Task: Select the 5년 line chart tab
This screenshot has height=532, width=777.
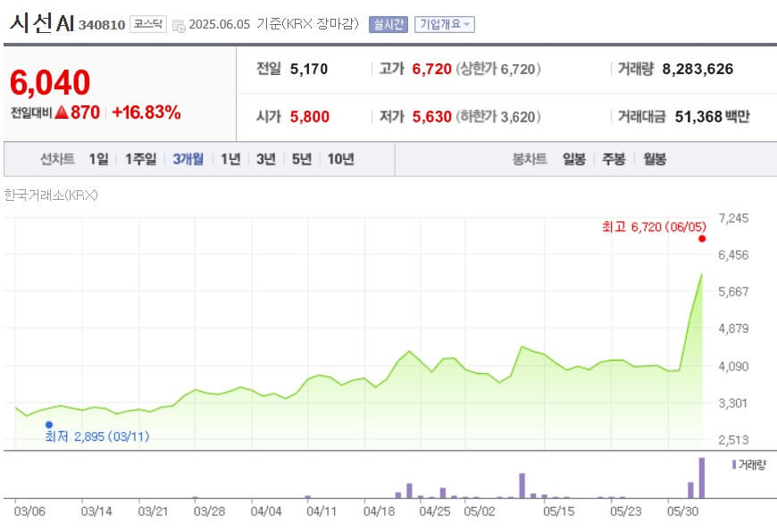Action: click(x=302, y=159)
